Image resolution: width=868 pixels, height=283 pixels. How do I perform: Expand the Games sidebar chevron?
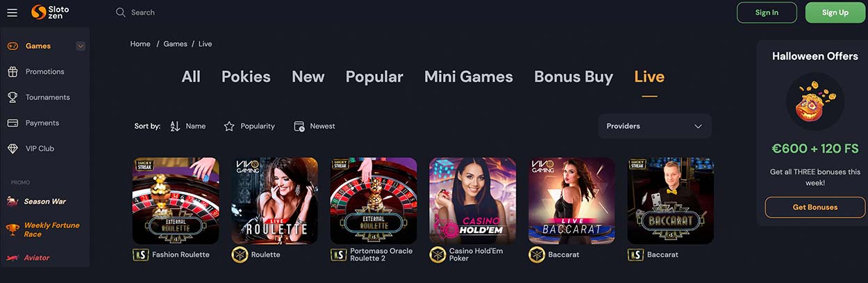click(x=81, y=46)
